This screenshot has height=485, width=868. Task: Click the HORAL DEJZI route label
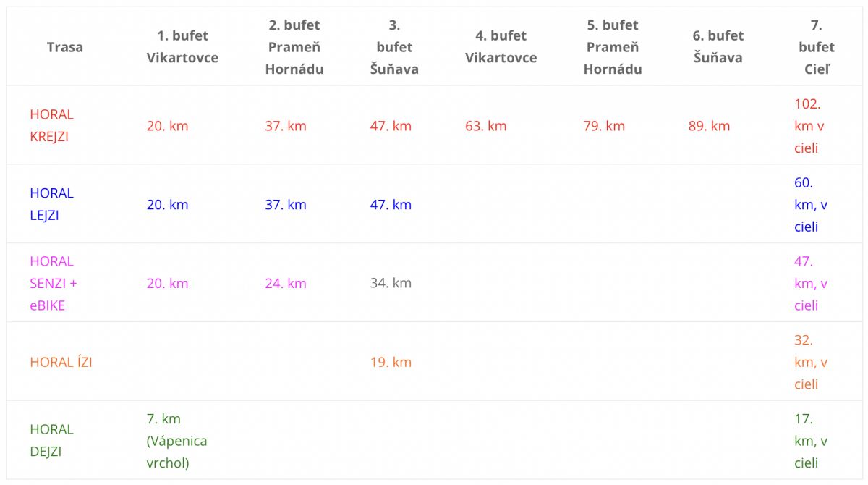pos(52,440)
